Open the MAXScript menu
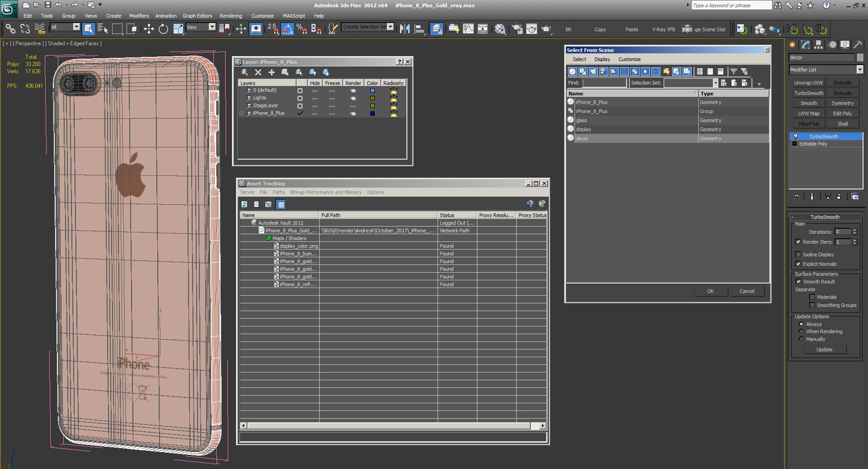 (x=294, y=16)
